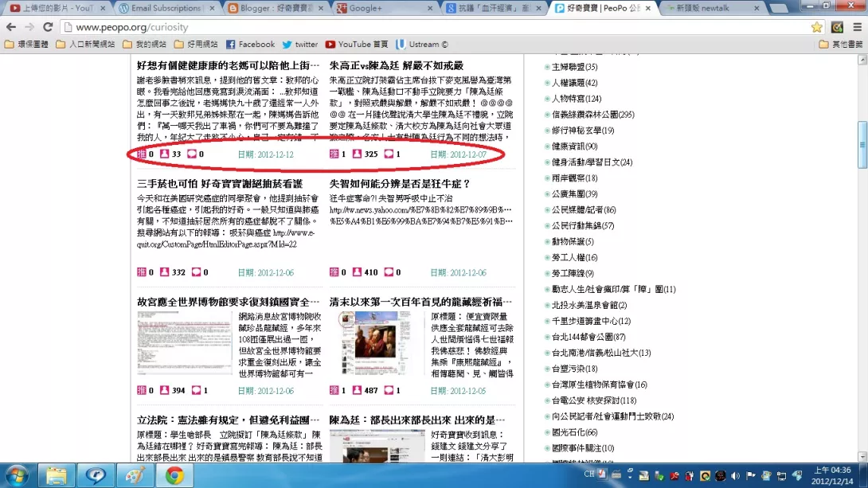Switch to the 上傳您的影片 YouTube tab
Viewport: 868px width, 488px height.
coord(57,8)
